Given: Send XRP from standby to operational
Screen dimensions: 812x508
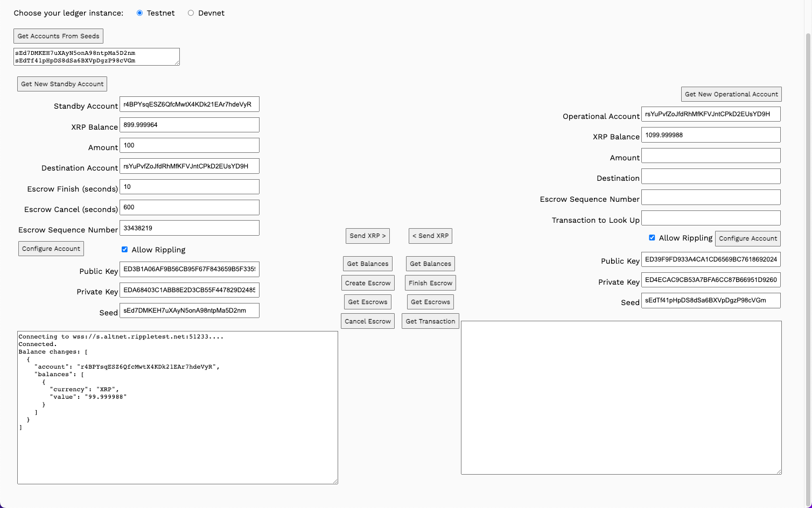Looking at the screenshot, I should coord(367,236).
